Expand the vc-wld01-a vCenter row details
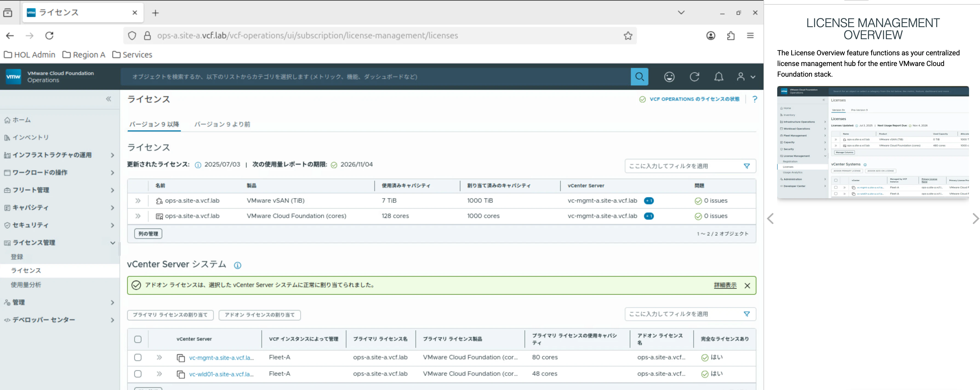Viewport: 980px width, 390px height. coord(159,374)
